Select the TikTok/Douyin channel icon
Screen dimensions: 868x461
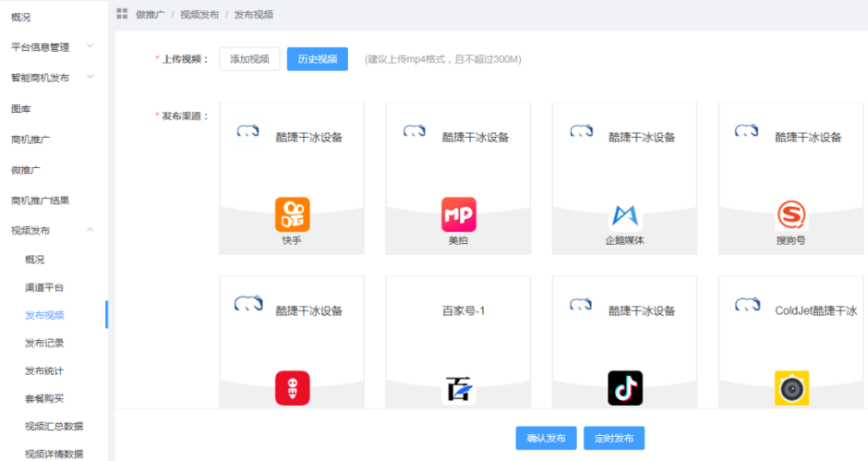625,388
